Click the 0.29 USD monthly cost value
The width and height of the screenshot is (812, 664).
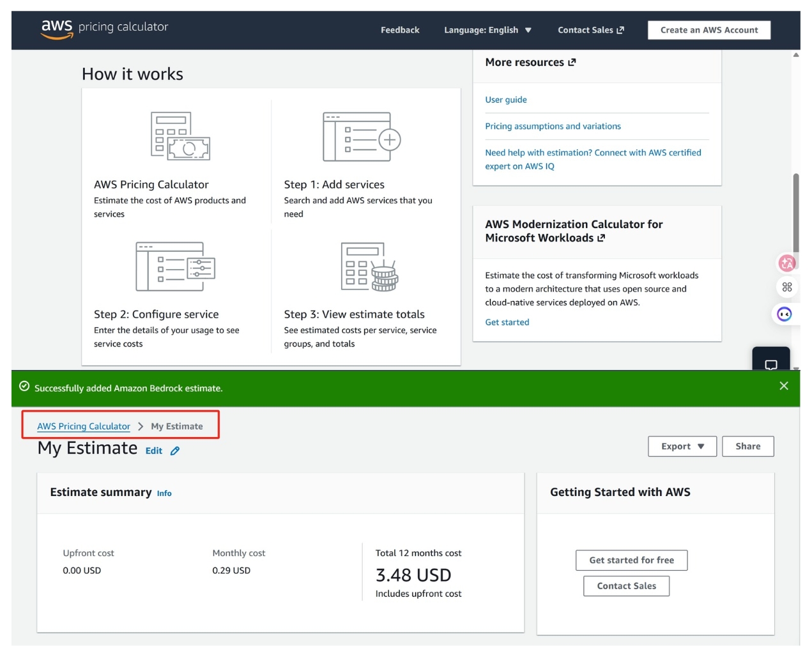[x=231, y=570]
